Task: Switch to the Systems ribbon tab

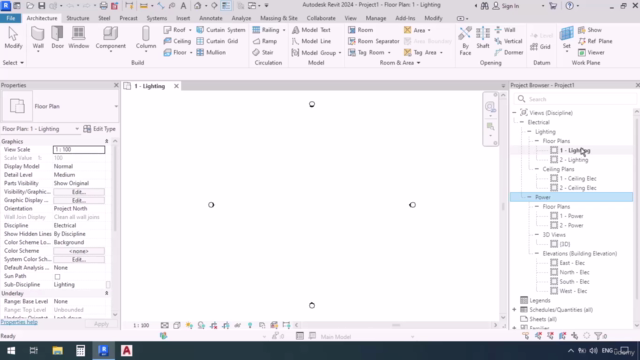Action: click(156, 18)
